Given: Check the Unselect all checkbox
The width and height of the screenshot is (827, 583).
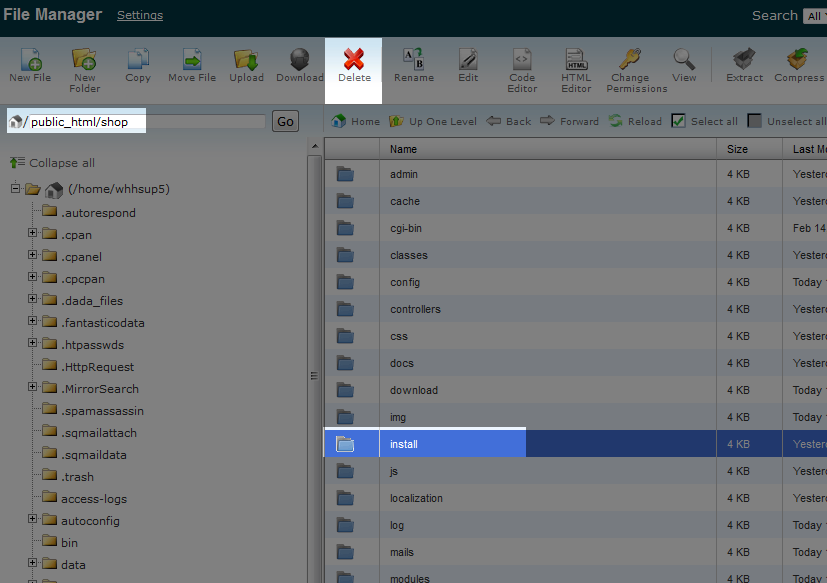Looking at the screenshot, I should pyautogui.click(x=755, y=121).
